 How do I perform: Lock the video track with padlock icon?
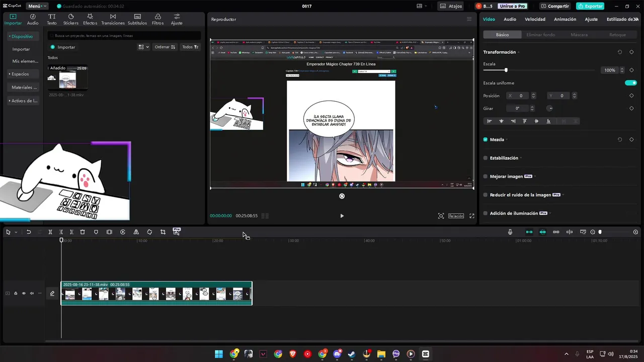click(16, 293)
